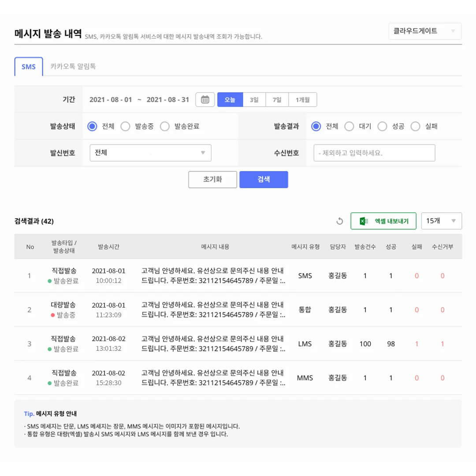Click the 초기화 reset button
The width and height of the screenshot is (476, 476).
[212, 179]
